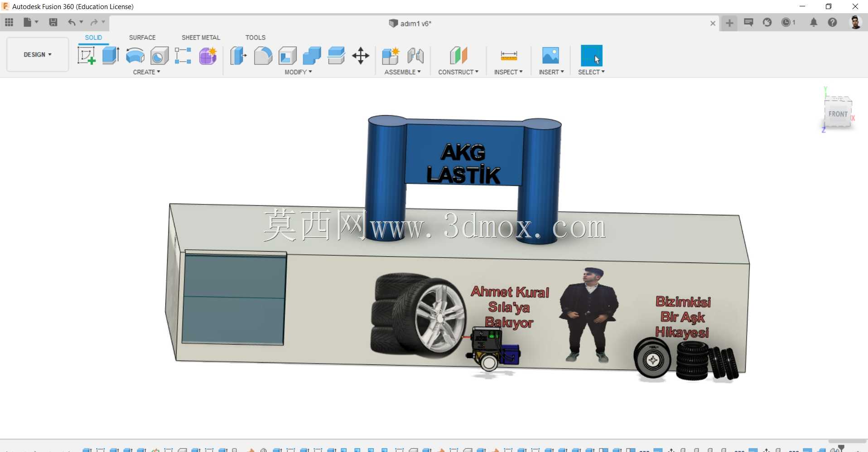Click the FRONT face of the ViewCube

pos(838,115)
